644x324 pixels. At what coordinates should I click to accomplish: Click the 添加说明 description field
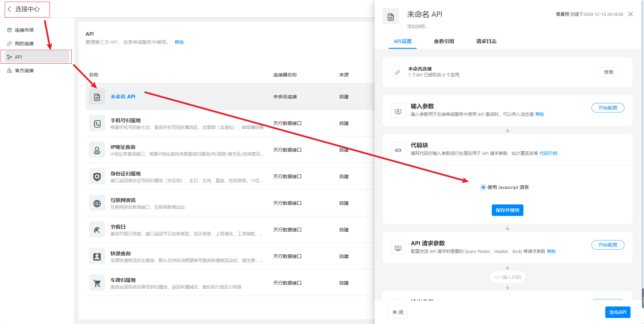click(417, 26)
